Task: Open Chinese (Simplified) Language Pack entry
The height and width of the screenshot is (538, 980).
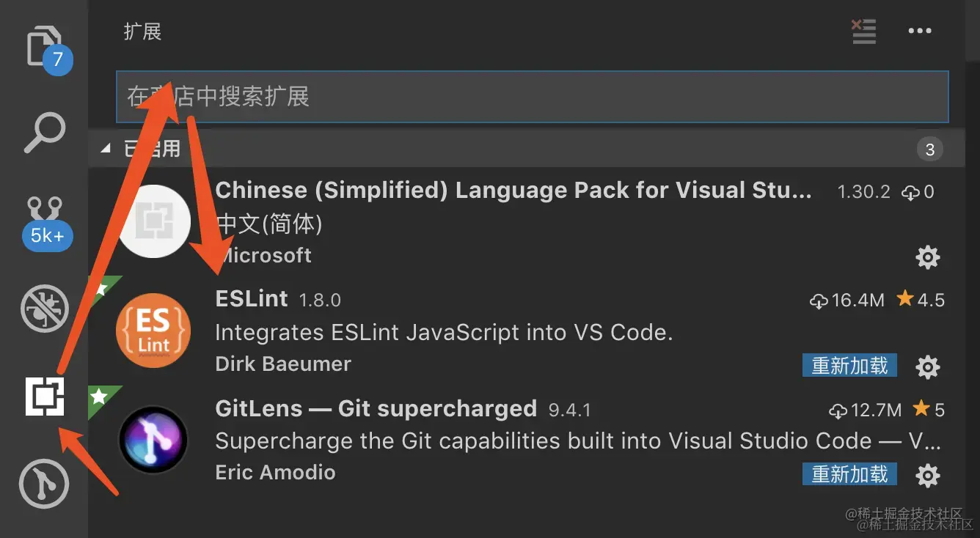Action: click(513, 191)
